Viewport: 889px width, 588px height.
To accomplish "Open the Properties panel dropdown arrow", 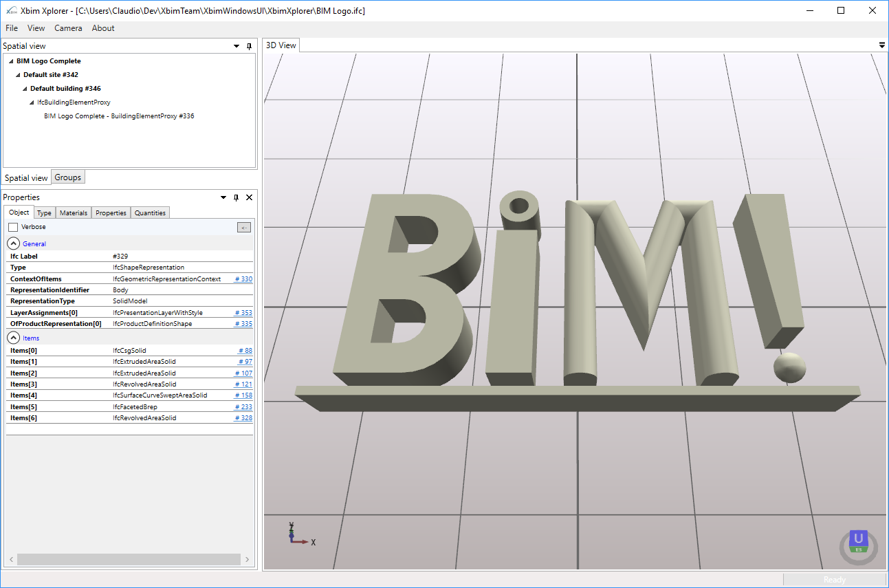I will 223,197.
